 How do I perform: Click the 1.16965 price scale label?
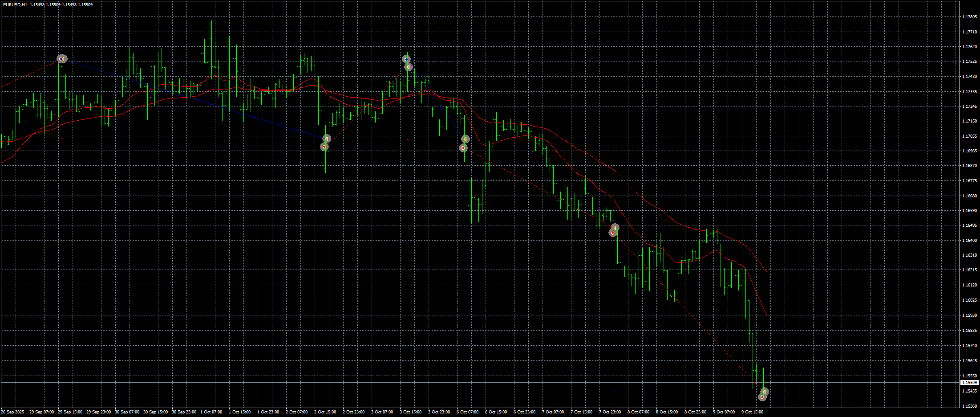pos(969,151)
